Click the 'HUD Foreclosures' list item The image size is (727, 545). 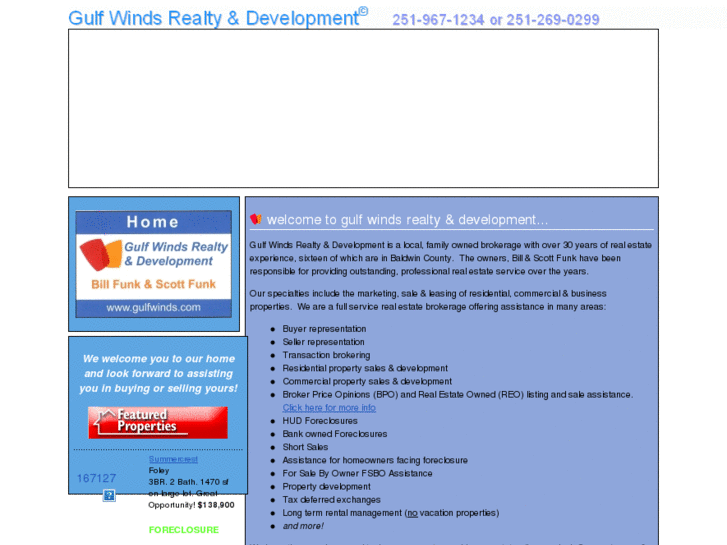320,421
